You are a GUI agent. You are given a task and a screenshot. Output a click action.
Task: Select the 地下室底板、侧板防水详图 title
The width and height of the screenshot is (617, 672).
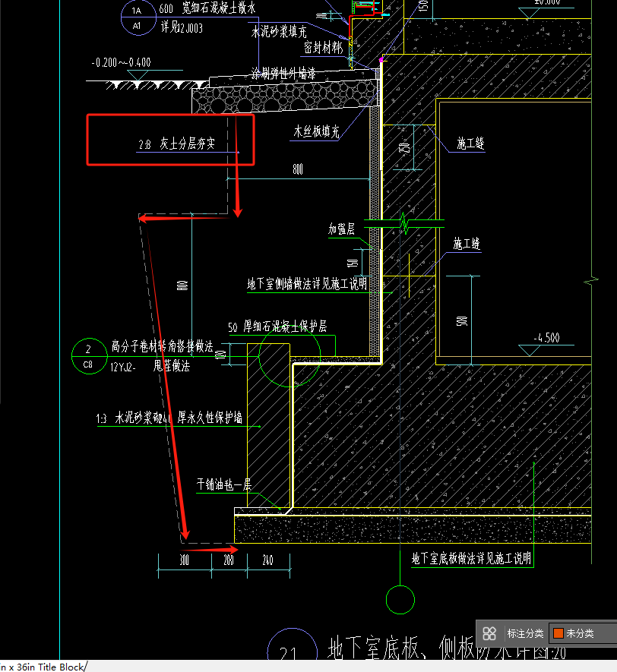coord(447,648)
